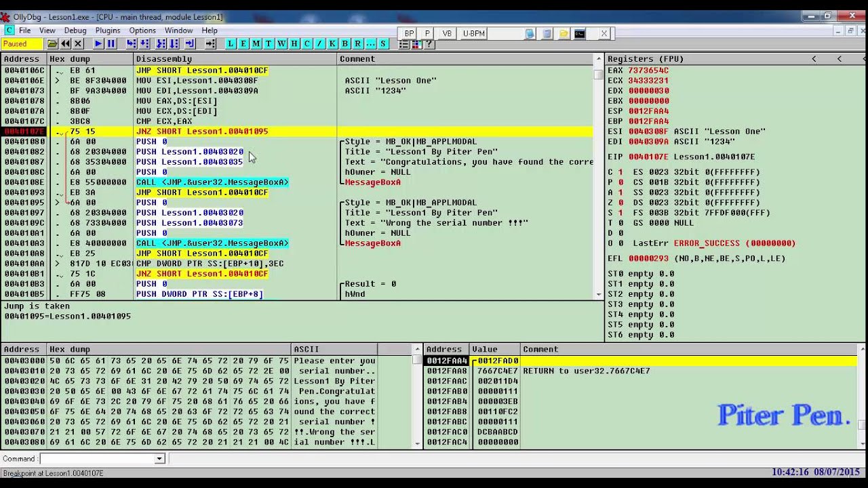Run the program with the play icon
868x488 pixels.
tap(98, 43)
